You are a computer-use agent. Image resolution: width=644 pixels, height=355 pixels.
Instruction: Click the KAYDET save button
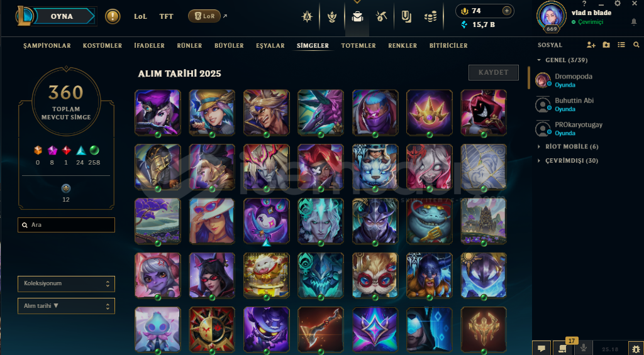(493, 73)
